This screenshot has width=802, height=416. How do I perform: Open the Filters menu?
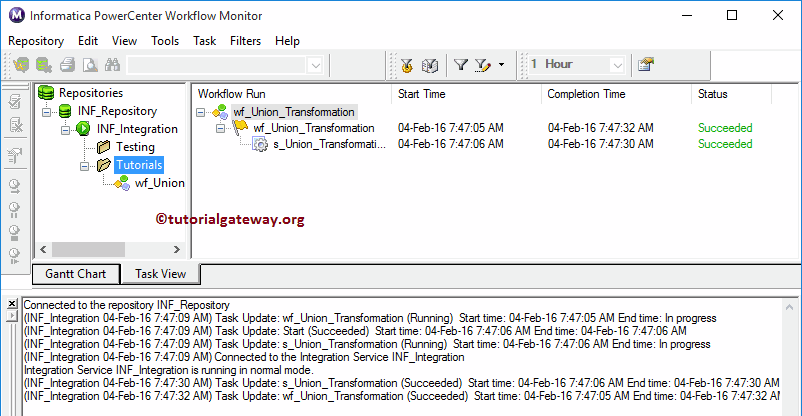tap(245, 41)
